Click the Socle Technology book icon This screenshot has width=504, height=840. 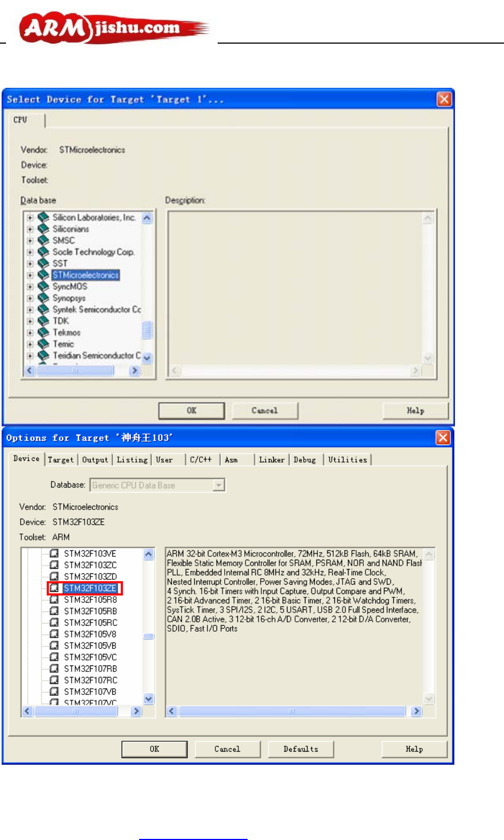click(x=43, y=252)
